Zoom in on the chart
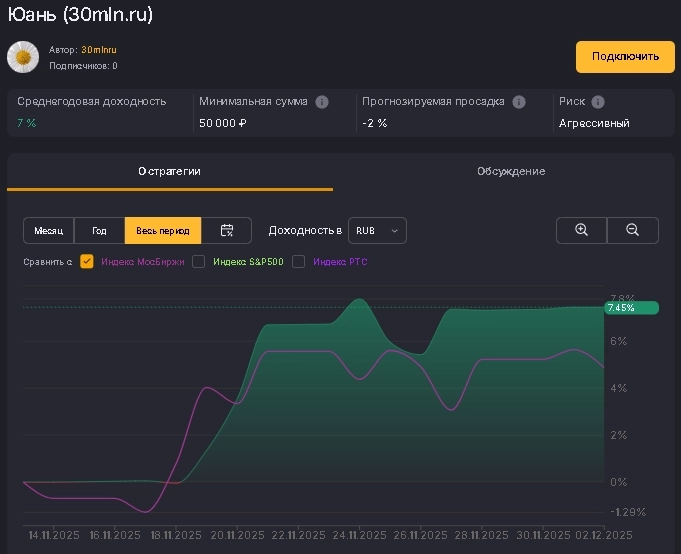 pos(582,230)
